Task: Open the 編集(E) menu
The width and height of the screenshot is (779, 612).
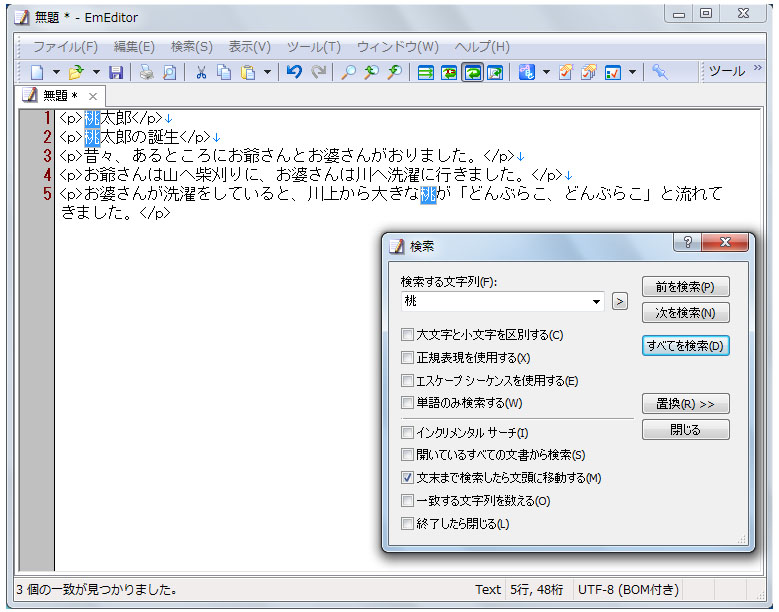Action: point(134,47)
